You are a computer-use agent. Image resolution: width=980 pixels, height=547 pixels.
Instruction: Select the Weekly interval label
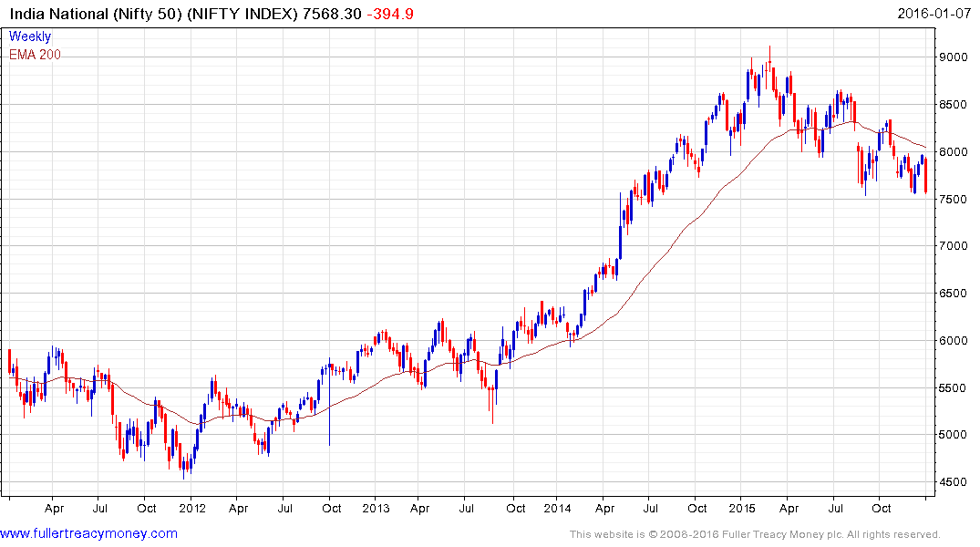point(30,36)
